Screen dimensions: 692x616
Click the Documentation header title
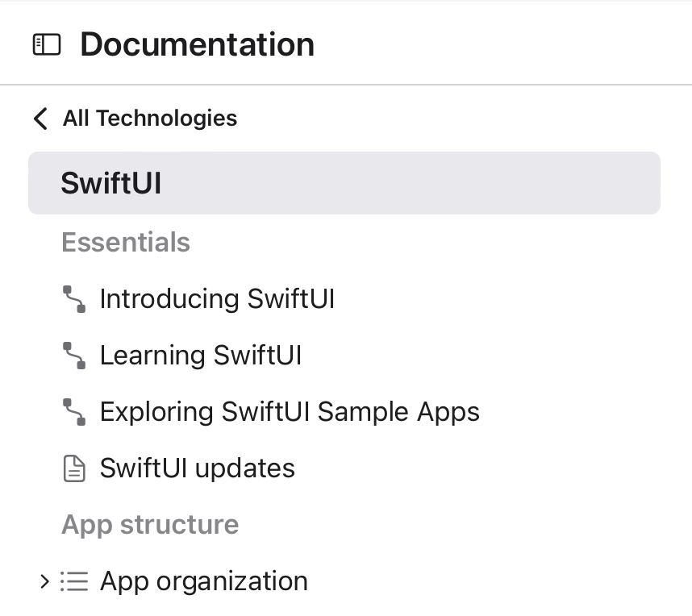click(197, 44)
